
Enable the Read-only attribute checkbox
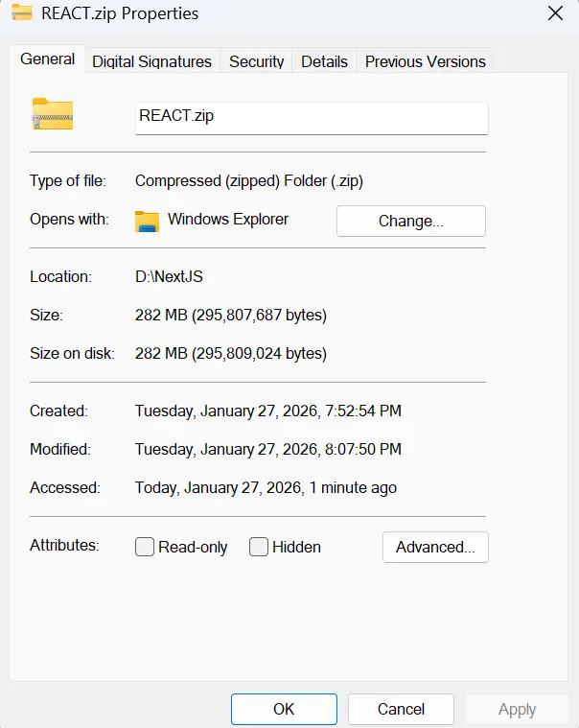pyautogui.click(x=145, y=547)
